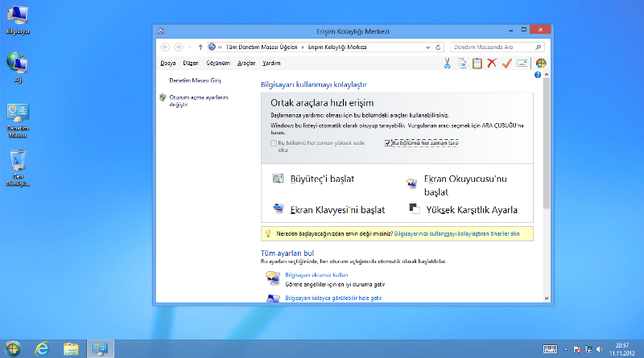Toggle 'Bu bölümü her zaman tara' checkbox
Image resolution: width=644 pixels, height=358 pixels.
pos(387,143)
